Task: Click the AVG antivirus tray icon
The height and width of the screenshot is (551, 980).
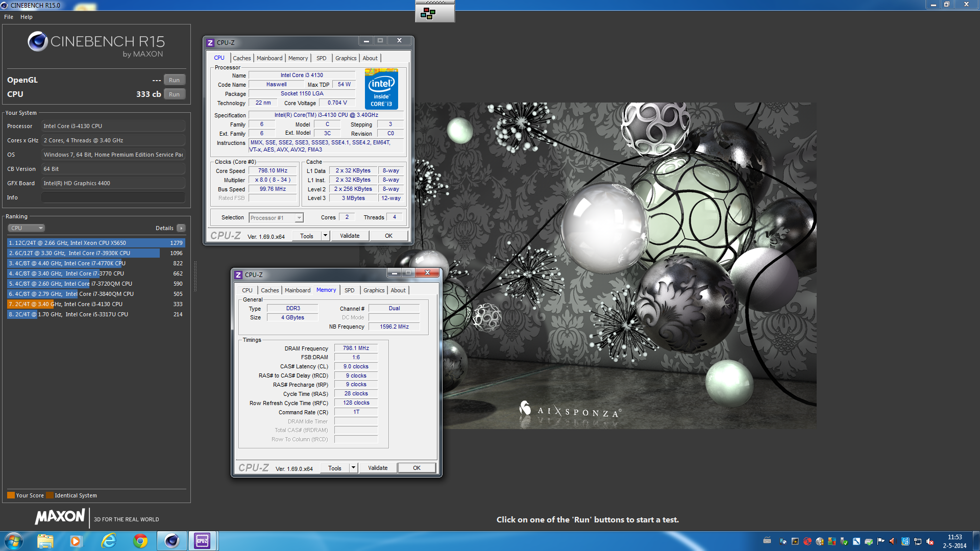Action: [832, 541]
